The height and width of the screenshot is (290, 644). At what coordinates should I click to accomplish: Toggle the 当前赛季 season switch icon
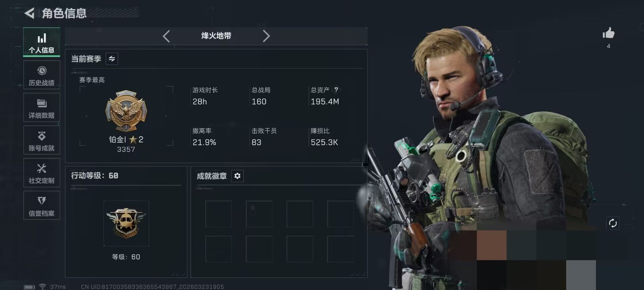pyautogui.click(x=112, y=59)
